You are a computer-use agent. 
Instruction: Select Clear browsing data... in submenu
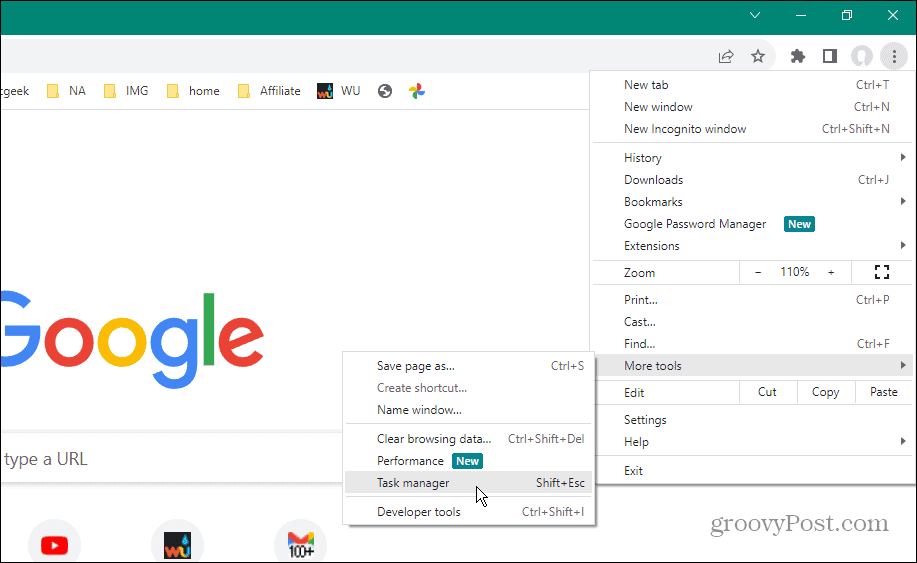(468, 438)
